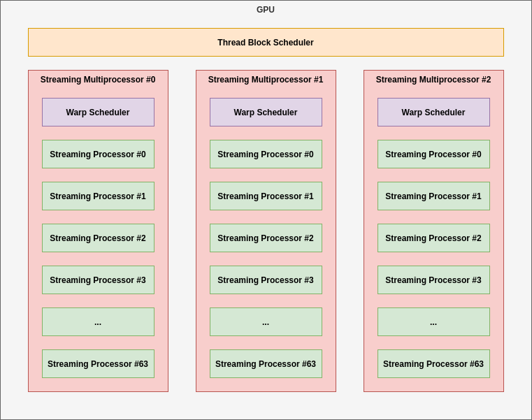Click the Thread Block Scheduler box

click(x=266, y=43)
